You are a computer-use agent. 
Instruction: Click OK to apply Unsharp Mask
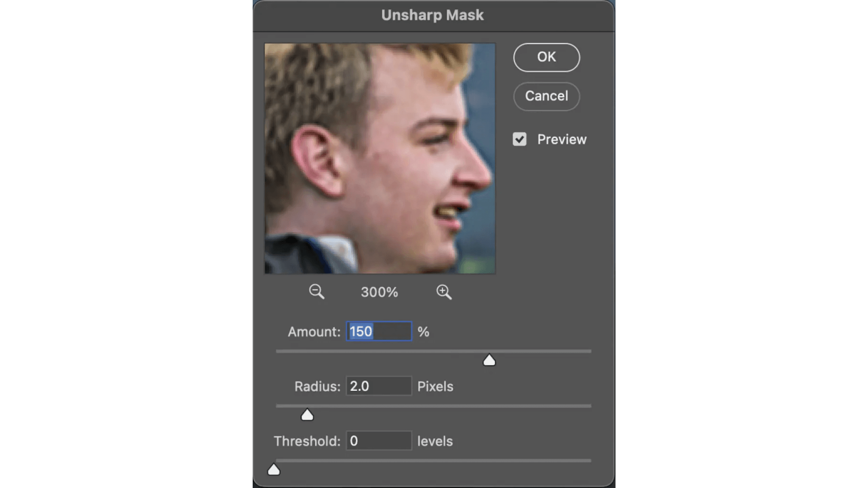coord(547,56)
